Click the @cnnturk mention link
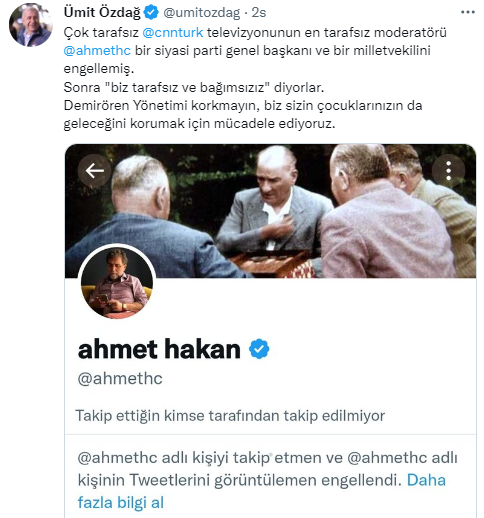Image resolution: width=484 pixels, height=518 pixels. pyautogui.click(x=172, y=32)
